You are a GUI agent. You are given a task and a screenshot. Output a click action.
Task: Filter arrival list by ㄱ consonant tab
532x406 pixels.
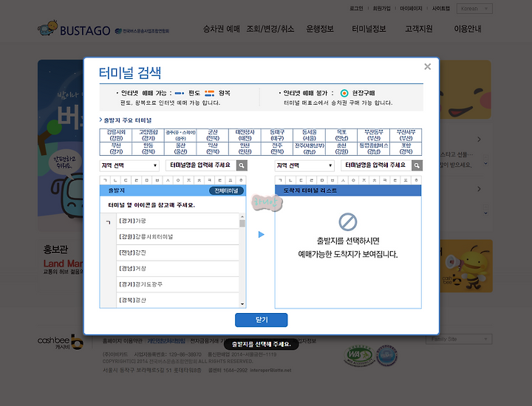(x=280, y=180)
